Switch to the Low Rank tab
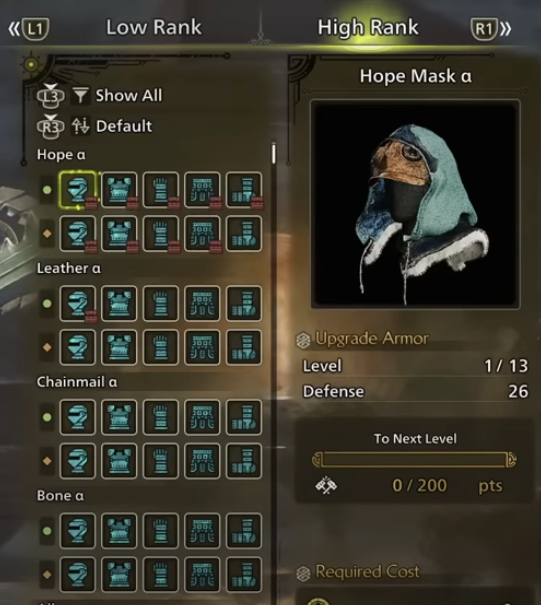The height and width of the screenshot is (605, 541). pyautogui.click(x=154, y=27)
